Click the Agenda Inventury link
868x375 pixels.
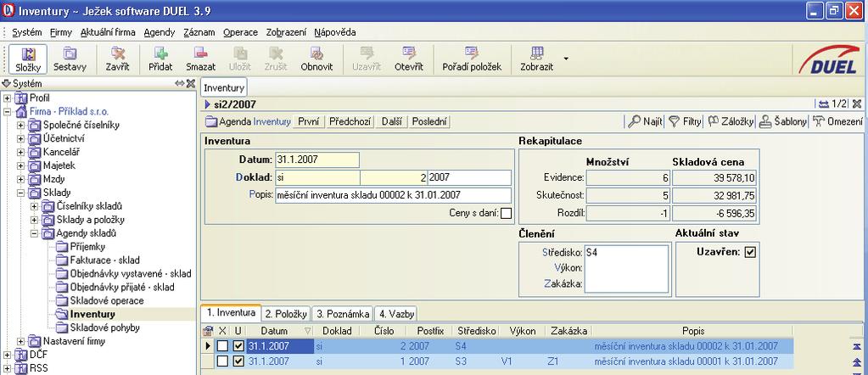click(248, 122)
